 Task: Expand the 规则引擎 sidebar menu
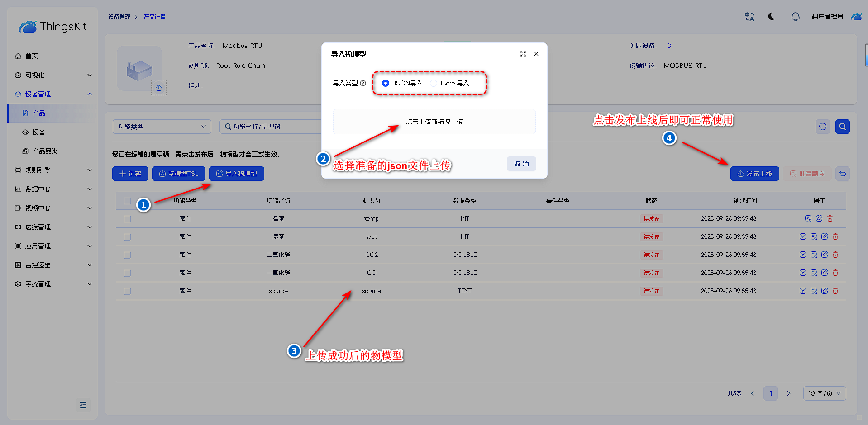(x=52, y=170)
